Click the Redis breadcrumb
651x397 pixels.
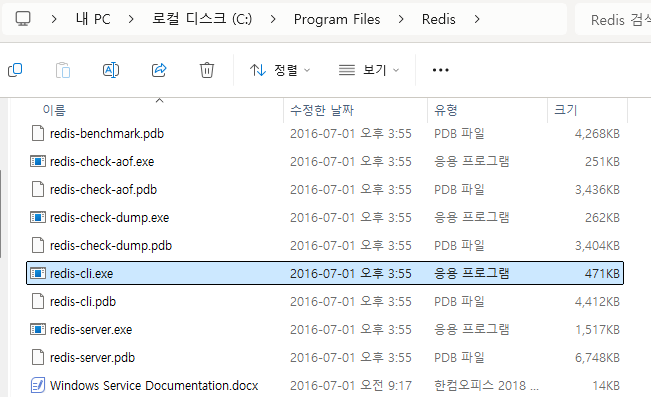(x=438, y=19)
